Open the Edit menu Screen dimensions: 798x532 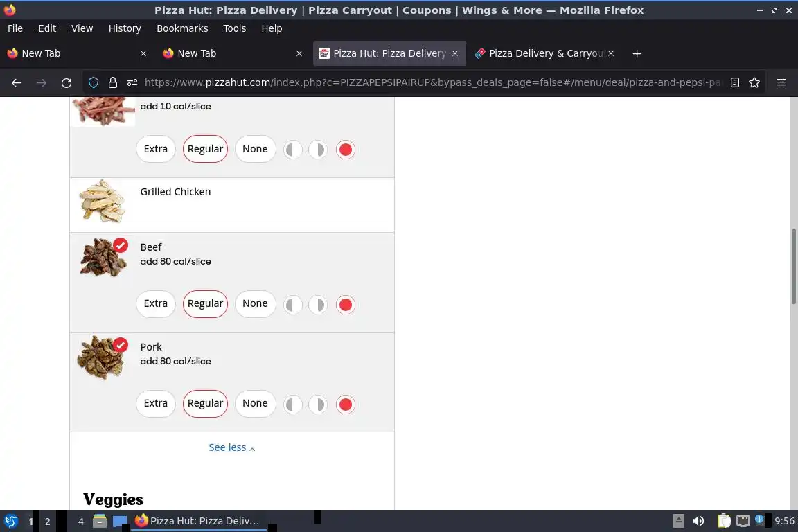pos(47,28)
